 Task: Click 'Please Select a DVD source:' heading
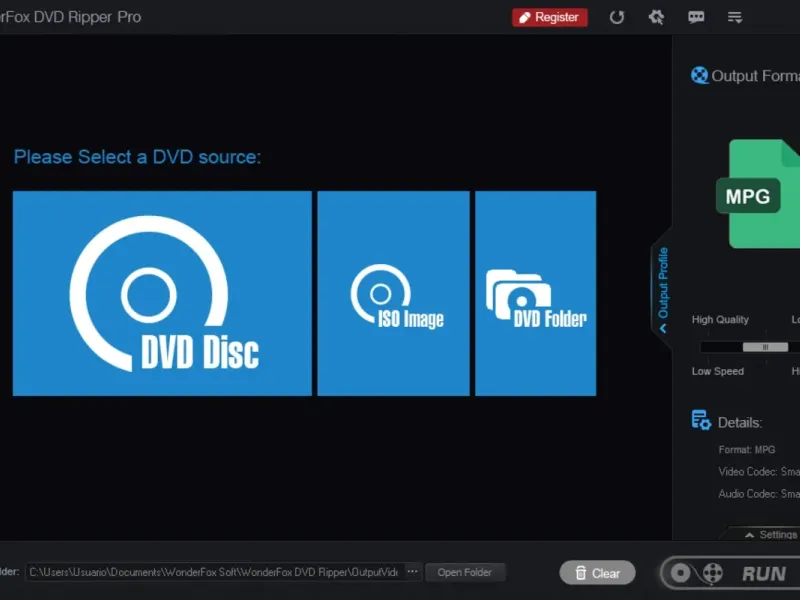[137, 157]
